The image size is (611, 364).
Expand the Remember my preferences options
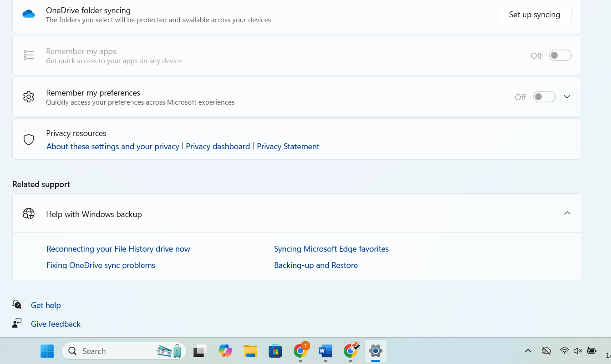coord(567,97)
